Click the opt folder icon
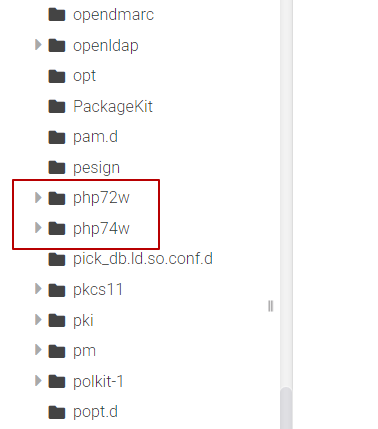Image resolution: width=378 pixels, height=429 pixels. (x=57, y=76)
